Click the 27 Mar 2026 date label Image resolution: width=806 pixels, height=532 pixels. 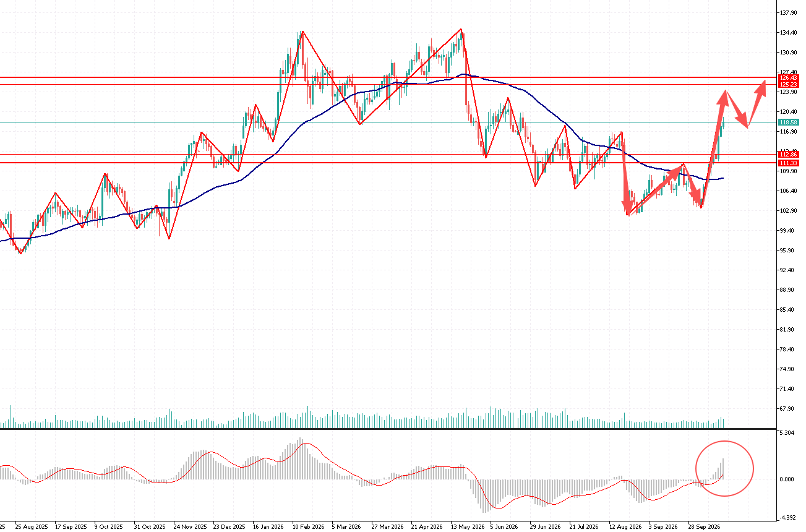click(x=388, y=527)
